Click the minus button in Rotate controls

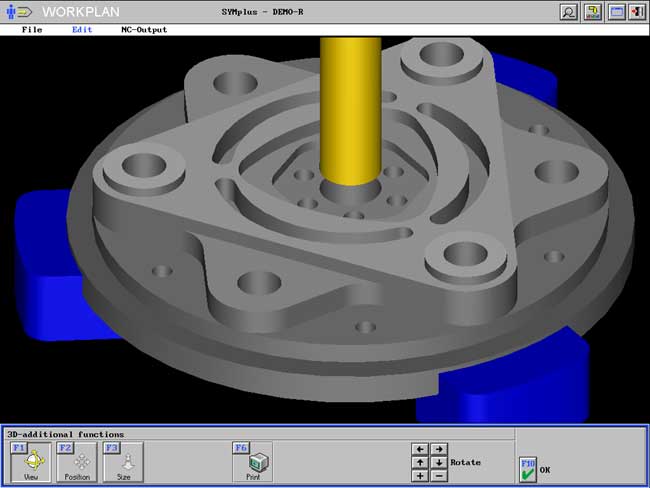pos(438,476)
